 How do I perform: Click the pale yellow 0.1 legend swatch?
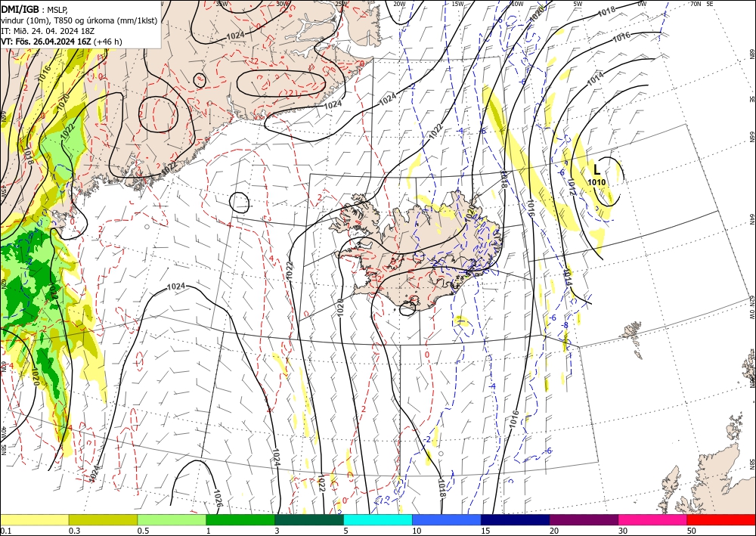[x=34, y=519]
